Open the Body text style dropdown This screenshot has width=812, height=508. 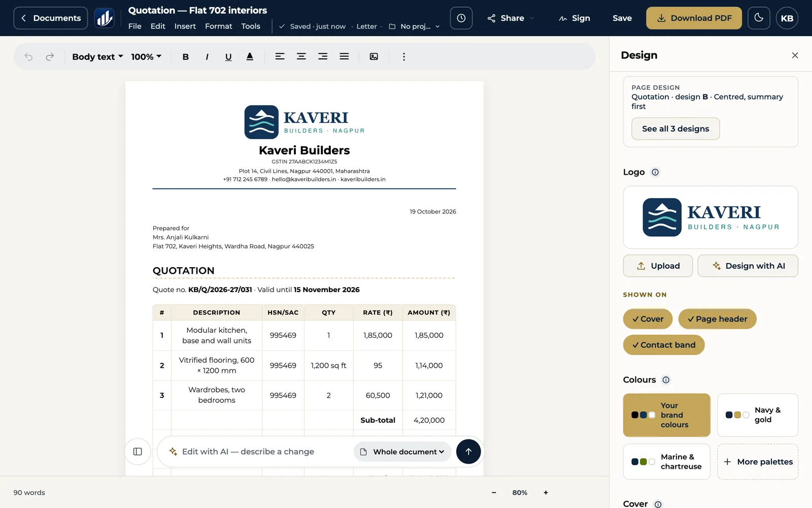click(x=97, y=57)
